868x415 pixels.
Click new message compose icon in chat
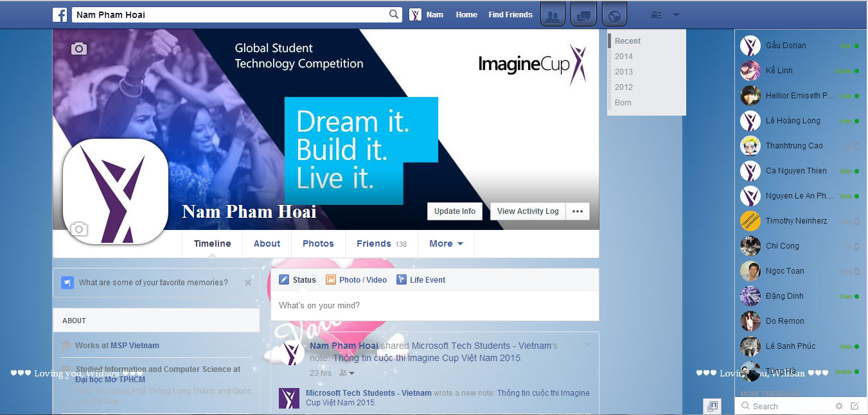point(855,406)
